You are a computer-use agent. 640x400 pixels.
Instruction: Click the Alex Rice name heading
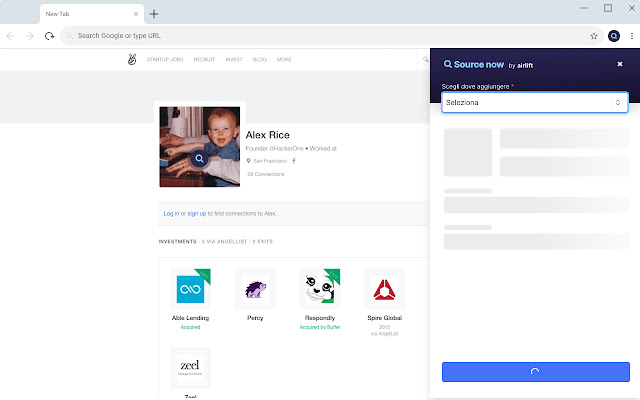[268, 135]
